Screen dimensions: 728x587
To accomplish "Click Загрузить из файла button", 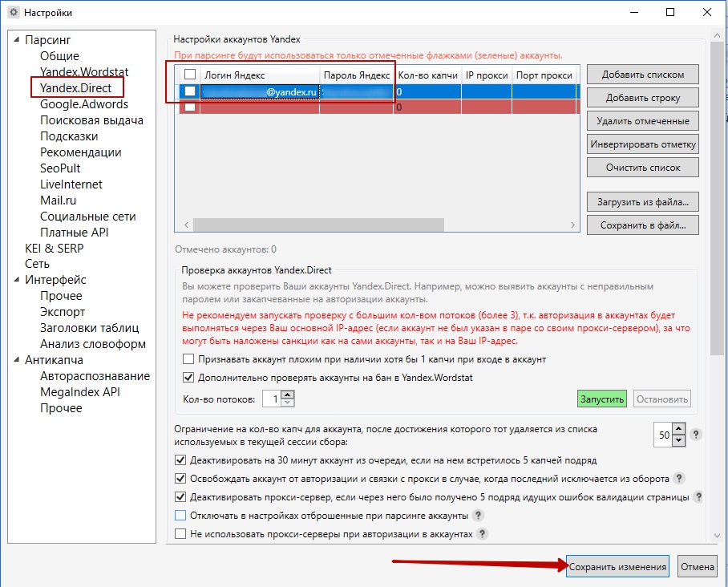I will point(642,202).
